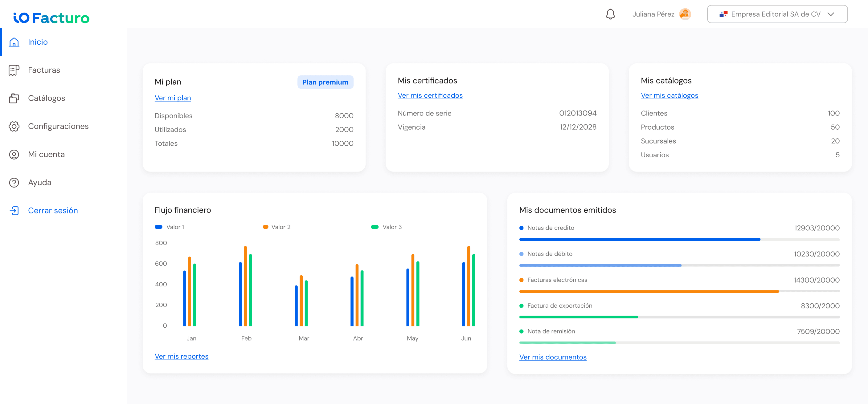868x404 pixels.
Task: Click the Facturas receipt icon
Action: 14,70
